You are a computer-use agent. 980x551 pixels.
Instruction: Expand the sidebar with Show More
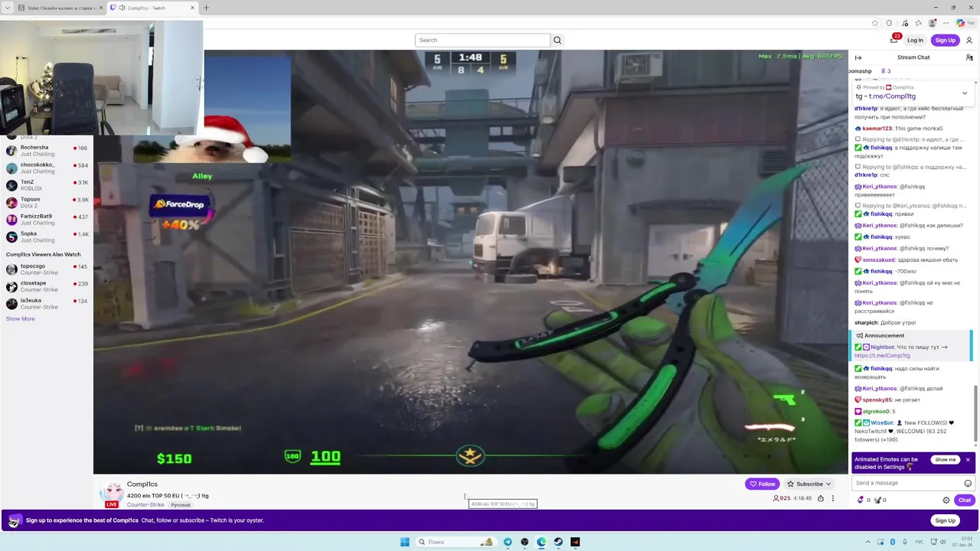20,318
